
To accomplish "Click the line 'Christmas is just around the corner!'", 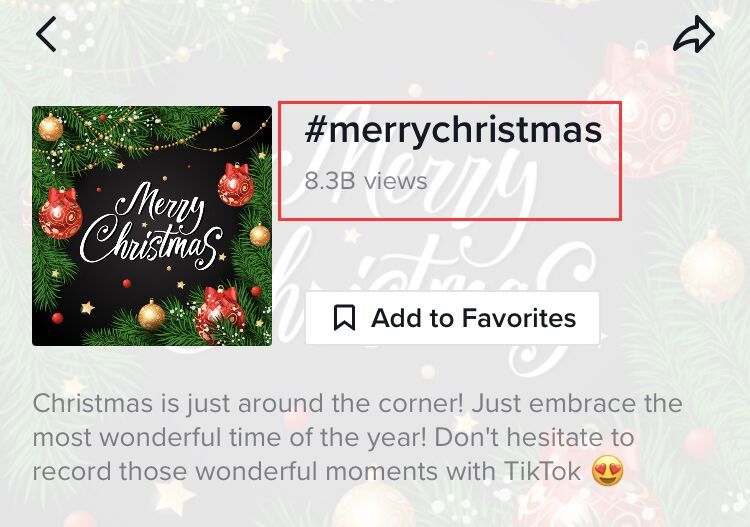I will 248,403.
